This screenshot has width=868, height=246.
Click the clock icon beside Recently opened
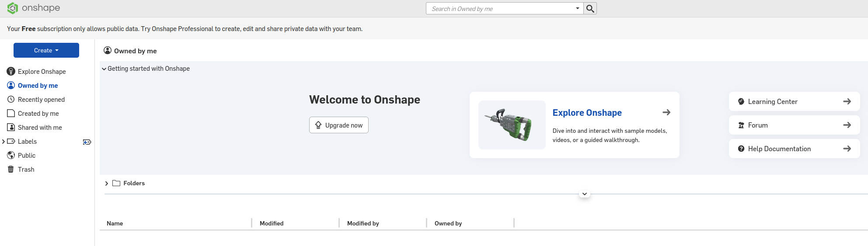(11, 99)
